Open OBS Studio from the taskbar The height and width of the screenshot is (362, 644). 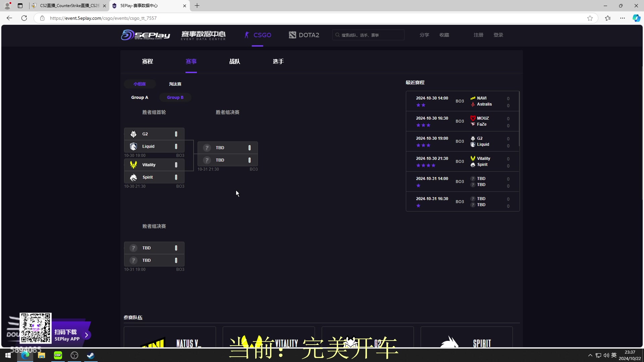tap(74, 355)
